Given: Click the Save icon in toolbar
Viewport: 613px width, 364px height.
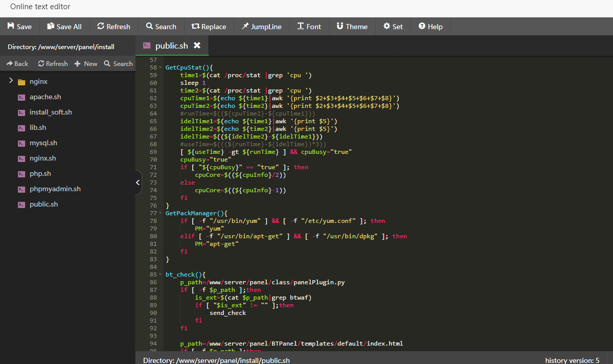Looking at the screenshot, I should pyautogui.click(x=11, y=26).
